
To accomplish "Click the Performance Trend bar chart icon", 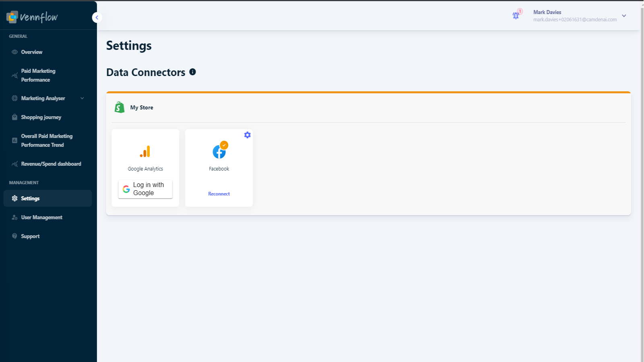I will pyautogui.click(x=14, y=140).
